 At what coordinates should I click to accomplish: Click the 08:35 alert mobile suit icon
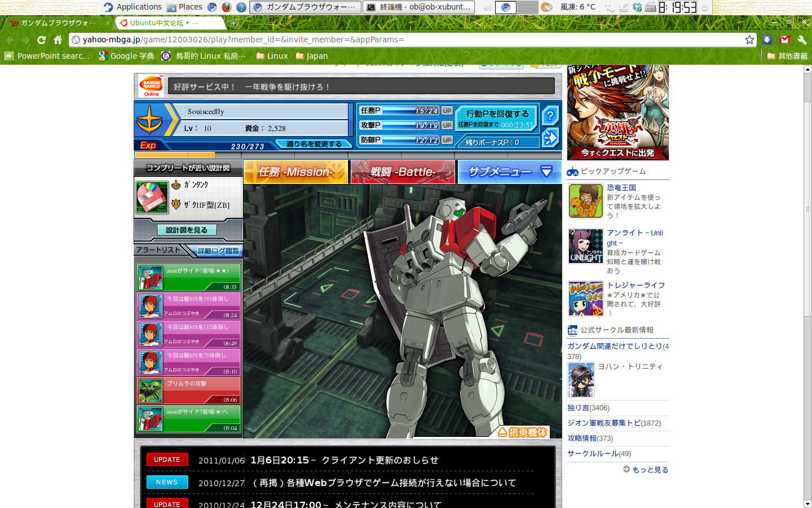click(x=151, y=278)
